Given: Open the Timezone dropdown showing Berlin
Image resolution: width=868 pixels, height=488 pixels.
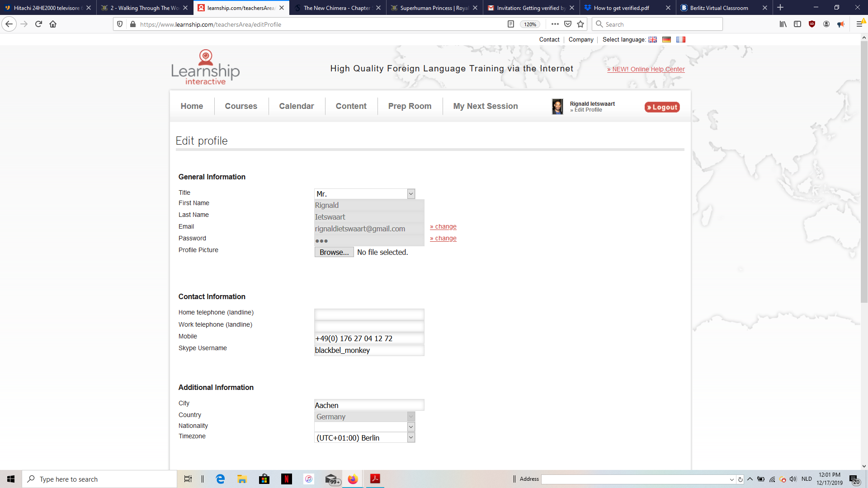Looking at the screenshot, I should tap(364, 437).
